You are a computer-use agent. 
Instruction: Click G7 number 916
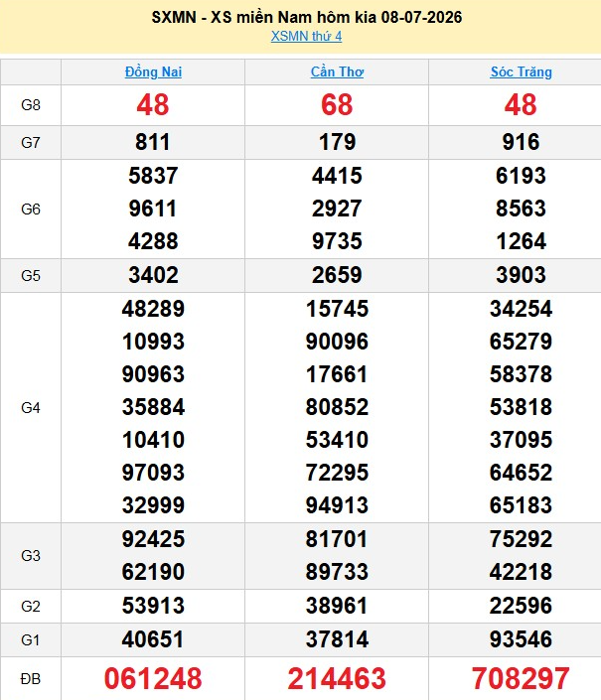point(522,142)
